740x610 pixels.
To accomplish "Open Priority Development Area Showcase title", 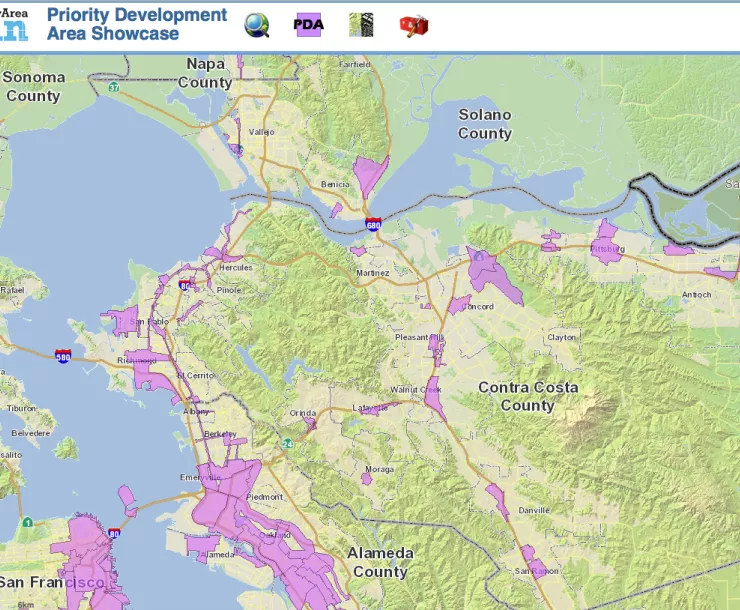I will 137,24.
